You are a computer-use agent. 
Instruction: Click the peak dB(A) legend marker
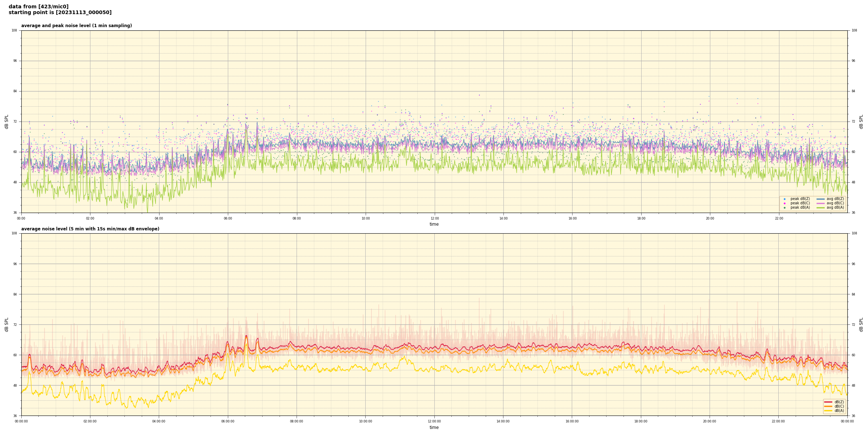(x=784, y=208)
